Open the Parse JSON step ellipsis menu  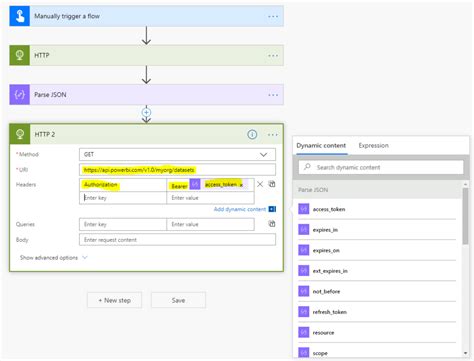coord(273,95)
